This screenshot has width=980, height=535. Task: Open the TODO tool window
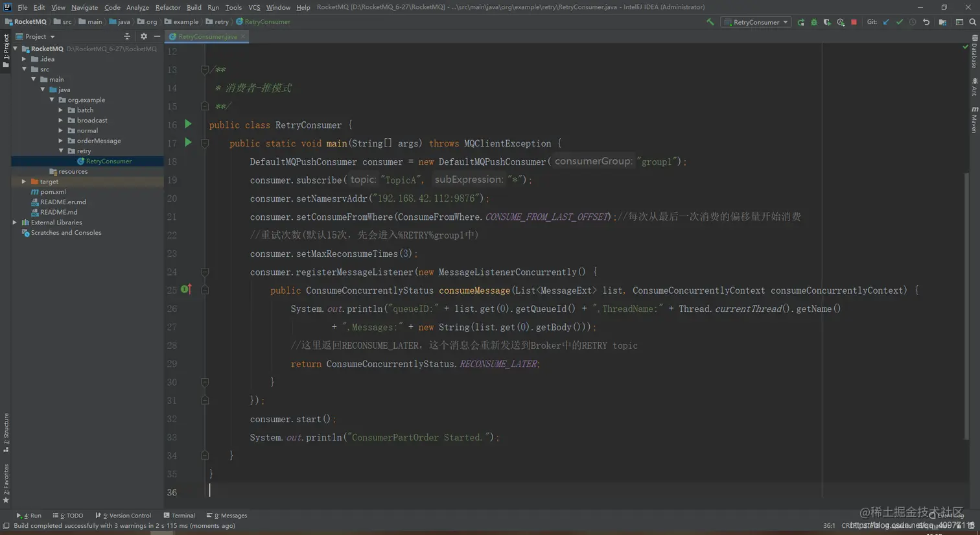tap(68, 516)
